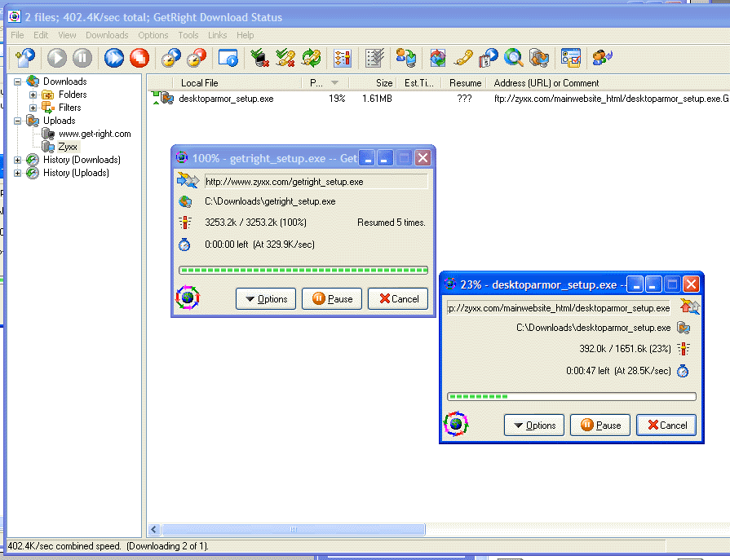The width and height of the screenshot is (730, 560).
Task: Click the magnifying glass globe search icon
Action: click(x=514, y=58)
